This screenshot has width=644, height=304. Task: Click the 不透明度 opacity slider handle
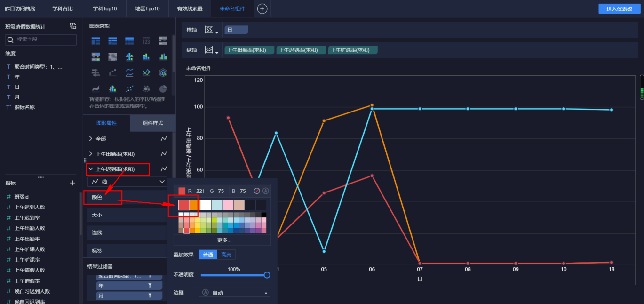coord(267,275)
